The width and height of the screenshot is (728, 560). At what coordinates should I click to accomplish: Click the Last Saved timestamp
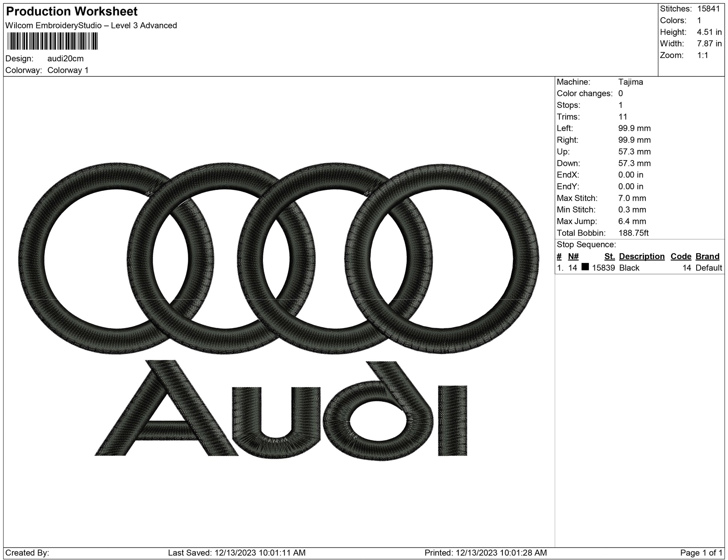pyautogui.click(x=237, y=553)
